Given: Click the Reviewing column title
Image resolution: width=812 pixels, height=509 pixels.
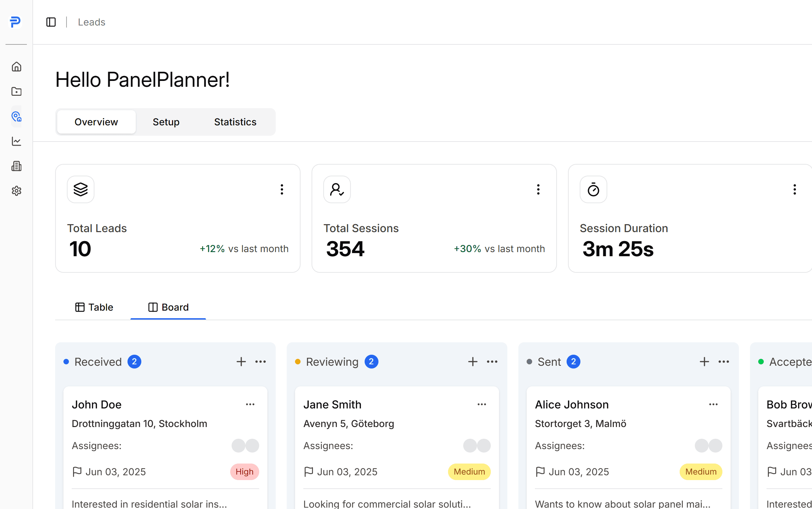Looking at the screenshot, I should [332, 362].
